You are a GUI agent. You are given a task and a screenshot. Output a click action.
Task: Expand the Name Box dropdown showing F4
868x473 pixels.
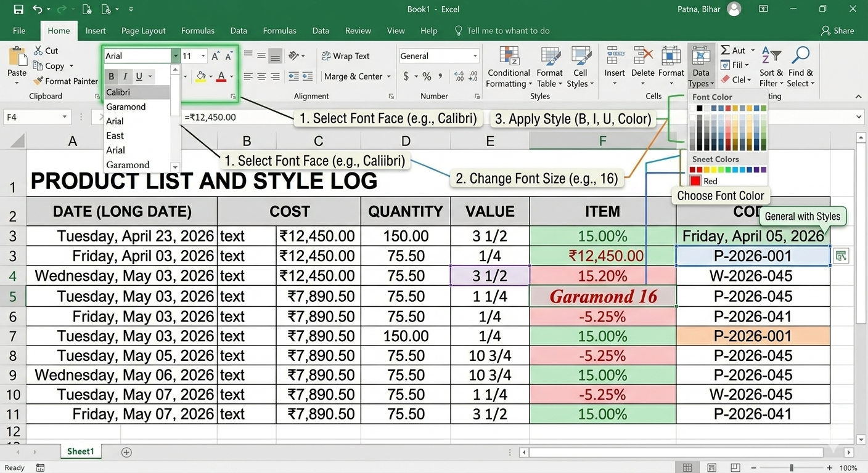pos(64,117)
